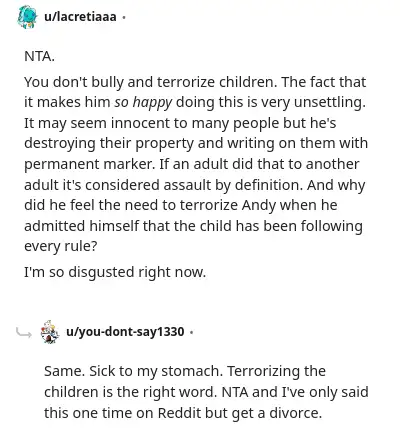Image resolution: width=400 pixels, height=448 pixels.
Task: Click the "NTA." verdict line
Action: (39, 56)
